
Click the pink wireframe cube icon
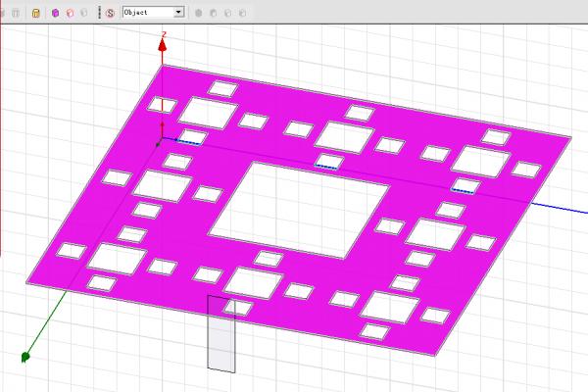coord(70,13)
